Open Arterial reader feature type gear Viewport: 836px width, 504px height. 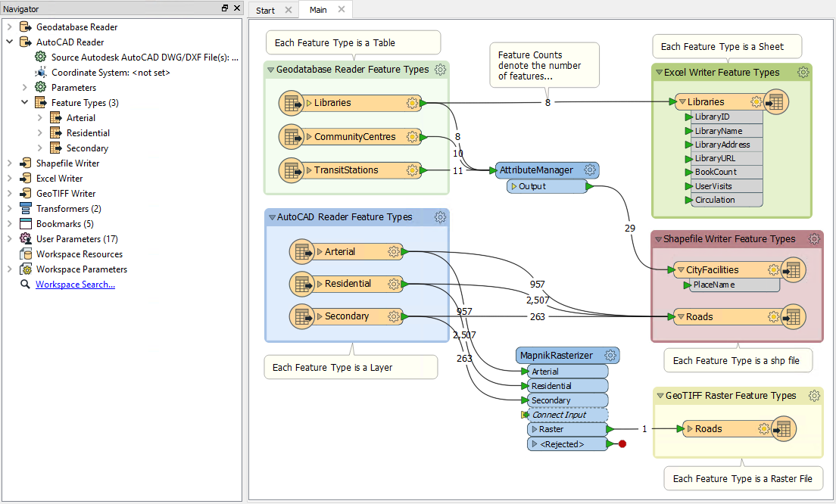[394, 251]
